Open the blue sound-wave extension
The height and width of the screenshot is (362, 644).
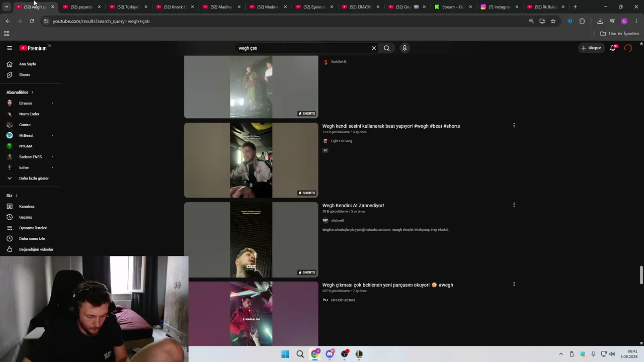pyautogui.click(x=570, y=21)
